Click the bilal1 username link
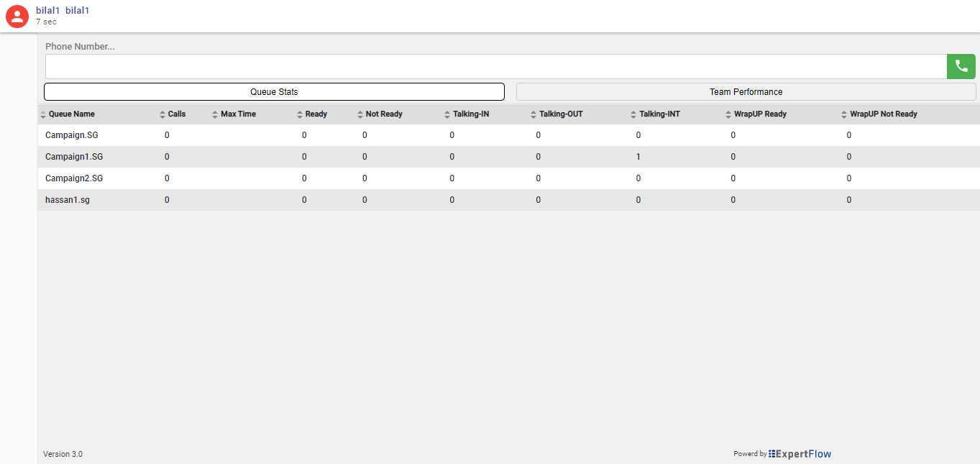 click(x=48, y=11)
